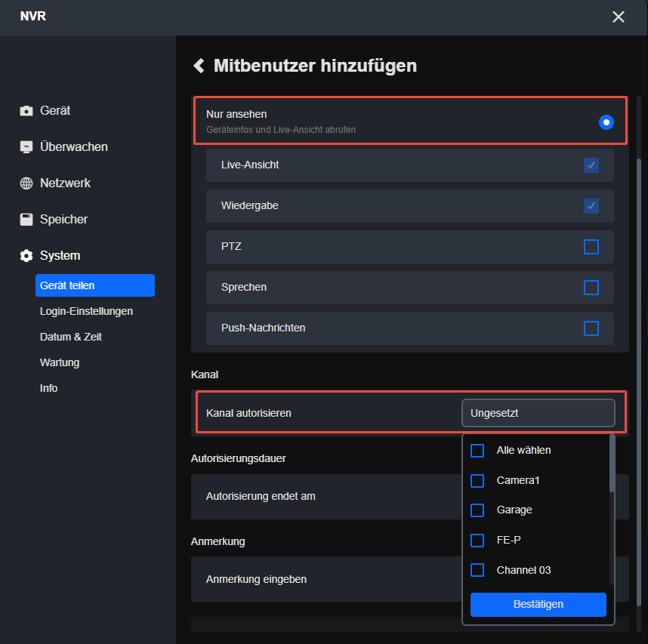This screenshot has height=644, width=648.
Task: Click the storage icon beside Speicher
Action: 26,220
